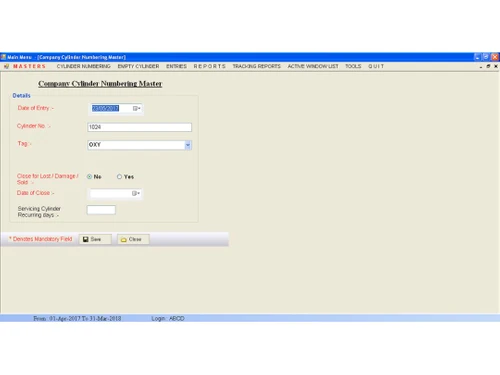500x375 pixels.
Task: Close the main window with red X
Action: tap(495, 57)
